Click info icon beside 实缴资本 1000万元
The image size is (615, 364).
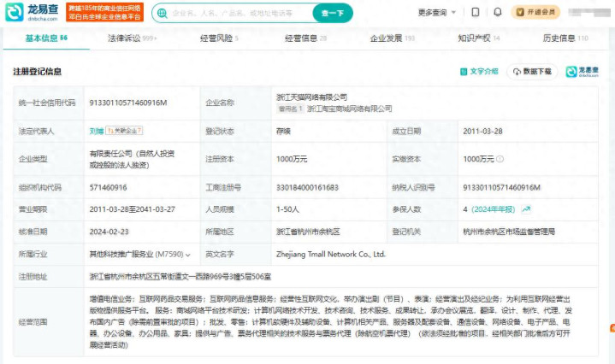(x=500, y=159)
